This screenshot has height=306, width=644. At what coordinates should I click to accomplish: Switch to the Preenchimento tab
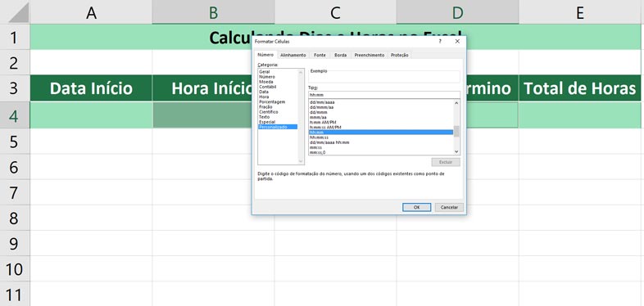[x=370, y=55]
